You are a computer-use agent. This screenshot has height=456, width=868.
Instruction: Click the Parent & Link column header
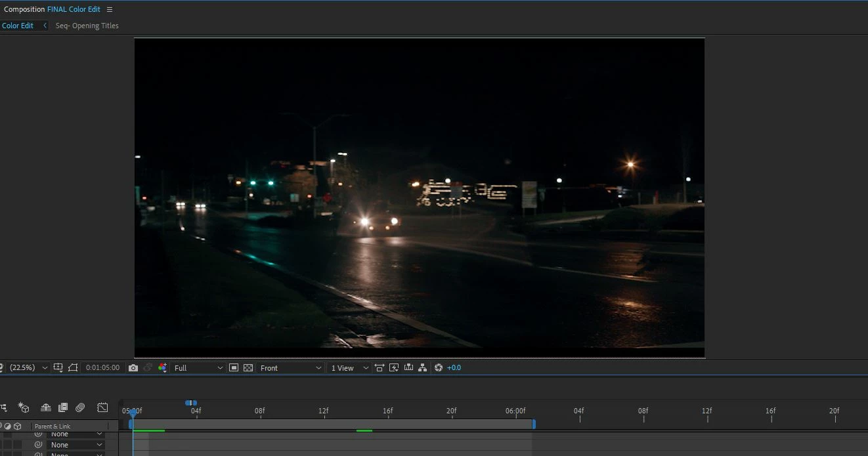tap(53, 426)
